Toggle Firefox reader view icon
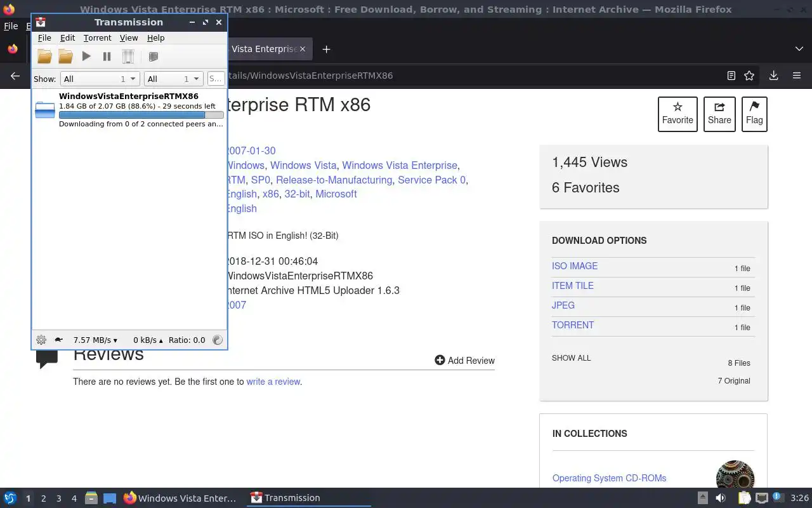Viewport: 812px width, 508px height. 731,76
